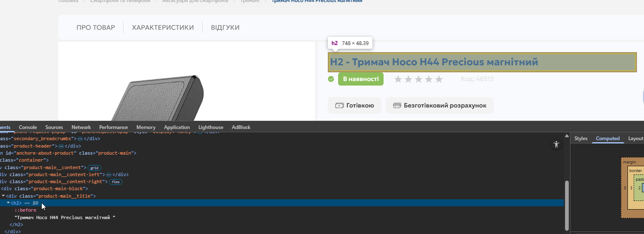Expand the secondary_breadcrumbs ellipsis
This screenshot has height=234, width=644.
80,139
